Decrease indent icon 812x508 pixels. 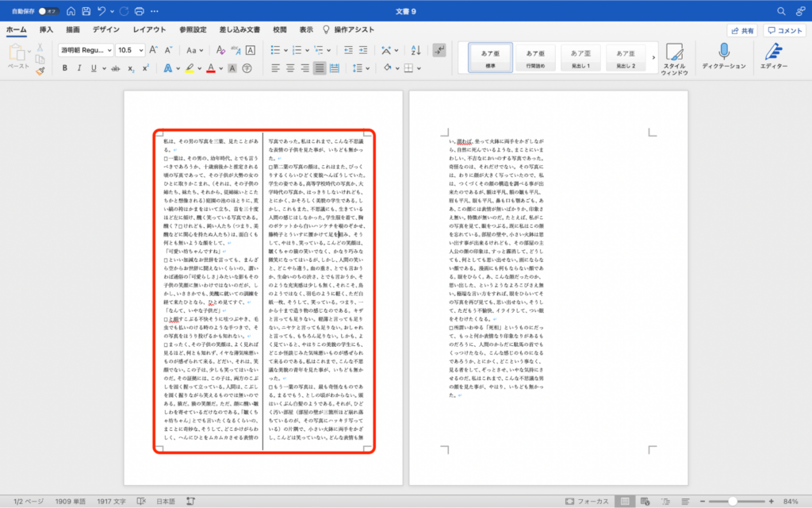(x=348, y=50)
